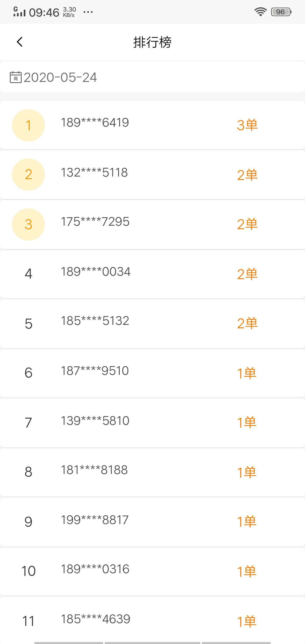Tap the rank 1 gold badge
305x644 pixels.
(x=28, y=125)
